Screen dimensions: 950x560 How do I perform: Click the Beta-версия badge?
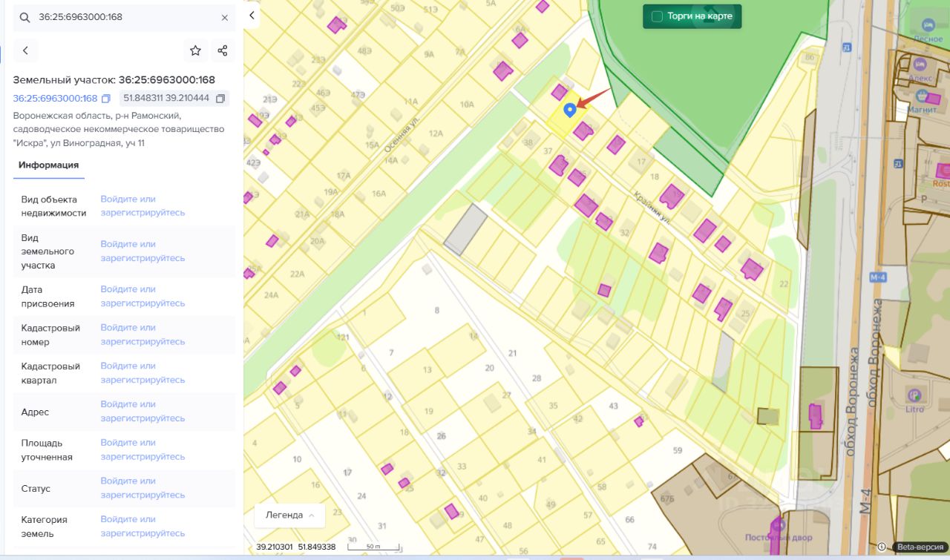920,547
